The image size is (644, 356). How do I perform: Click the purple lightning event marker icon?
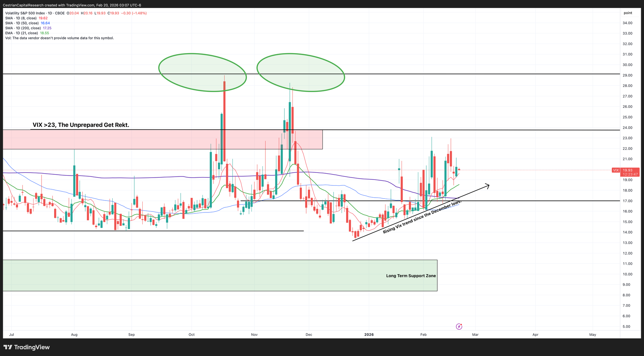pyautogui.click(x=459, y=327)
